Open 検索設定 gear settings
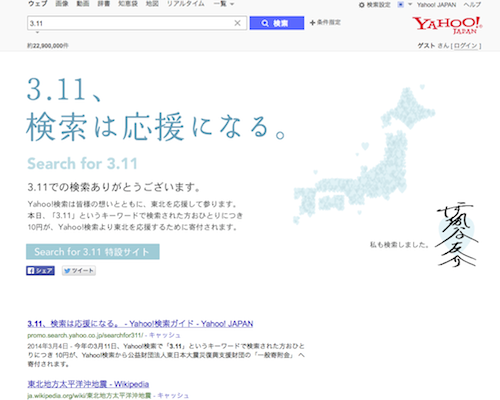 [x=375, y=5]
